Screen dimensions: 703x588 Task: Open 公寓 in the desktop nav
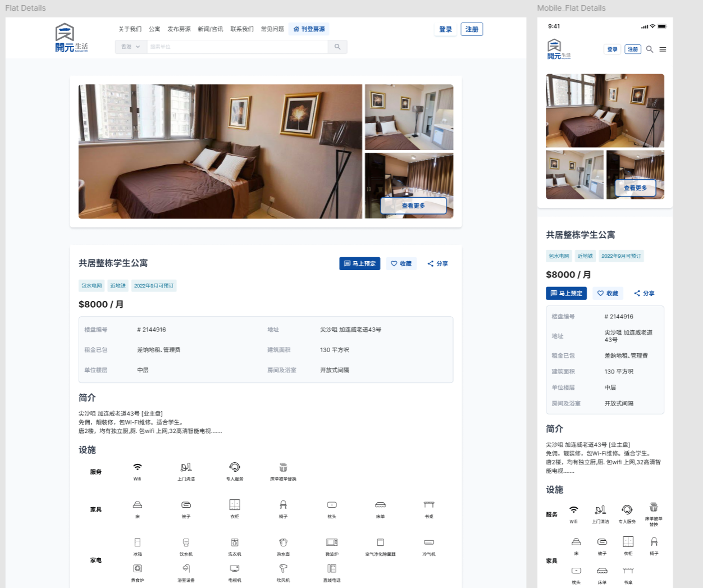[x=154, y=29]
